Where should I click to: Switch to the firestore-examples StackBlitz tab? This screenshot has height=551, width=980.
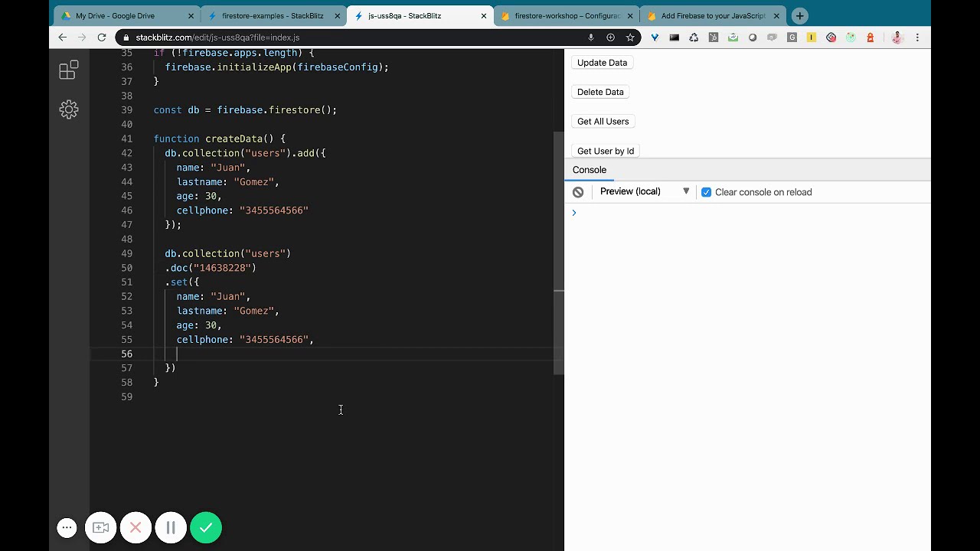(x=273, y=15)
